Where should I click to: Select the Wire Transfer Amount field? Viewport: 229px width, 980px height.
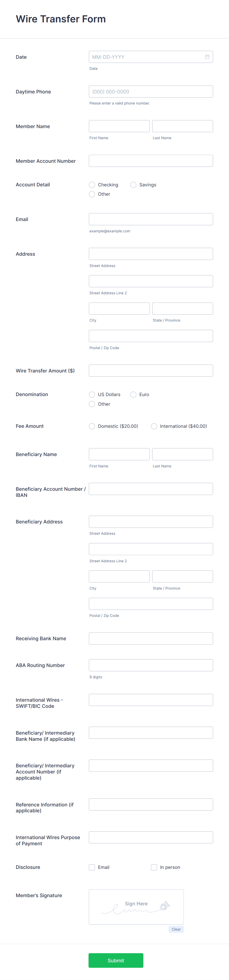[x=150, y=370]
